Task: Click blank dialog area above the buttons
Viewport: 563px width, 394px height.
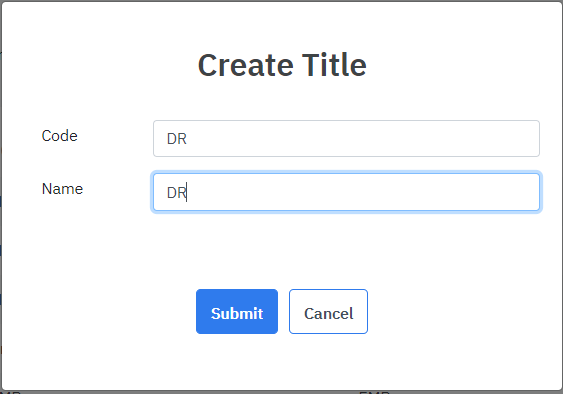Action: [x=282, y=251]
